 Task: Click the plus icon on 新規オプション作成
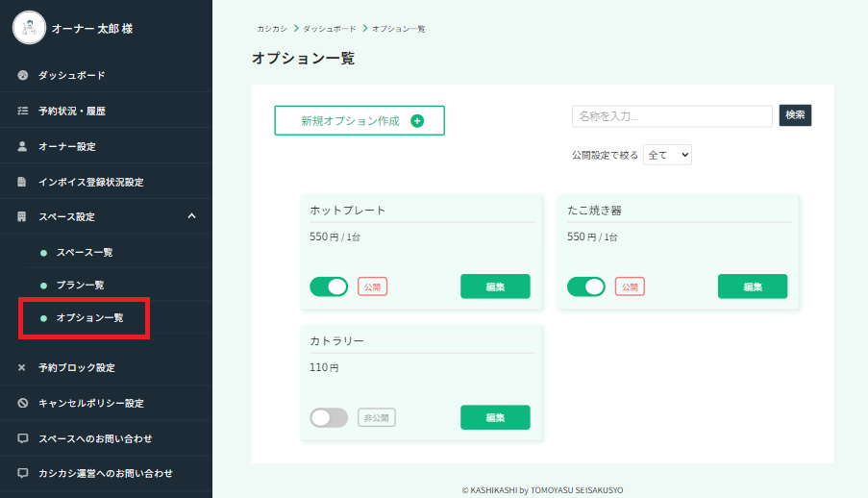tap(417, 121)
